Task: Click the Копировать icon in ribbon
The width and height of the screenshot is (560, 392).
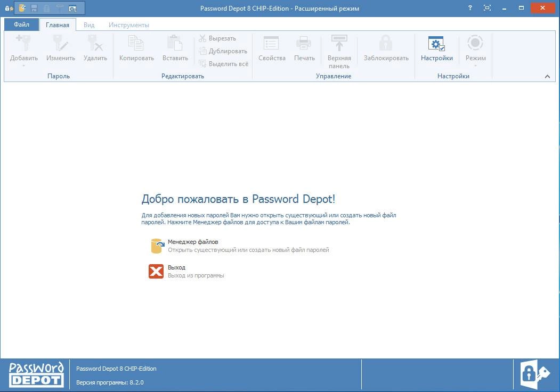Action: [136, 43]
